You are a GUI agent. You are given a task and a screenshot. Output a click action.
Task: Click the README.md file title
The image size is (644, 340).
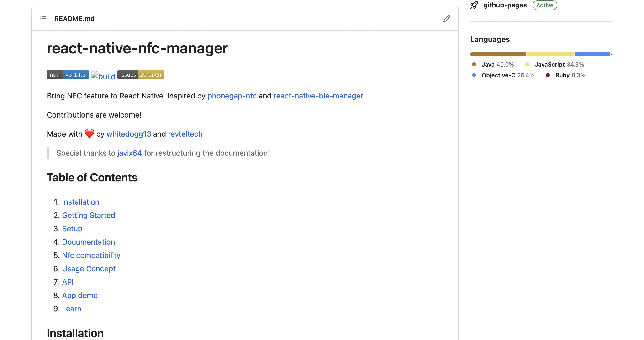pos(74,19)
